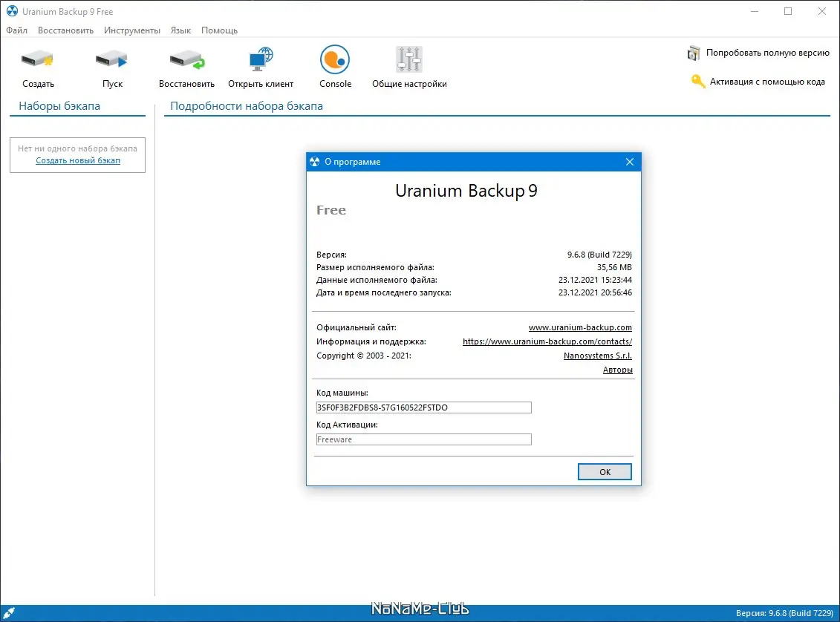Click the version value 9.6.8 (Build 7229) in dialog
This screenshot has width=840, height=622.
(599, 255)
